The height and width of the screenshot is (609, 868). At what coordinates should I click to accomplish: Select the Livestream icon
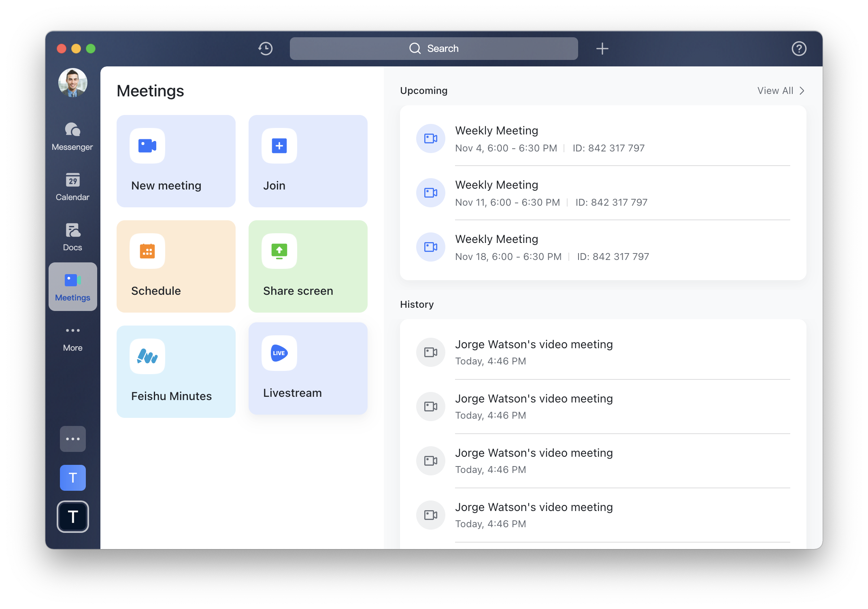tap(279, 353)
